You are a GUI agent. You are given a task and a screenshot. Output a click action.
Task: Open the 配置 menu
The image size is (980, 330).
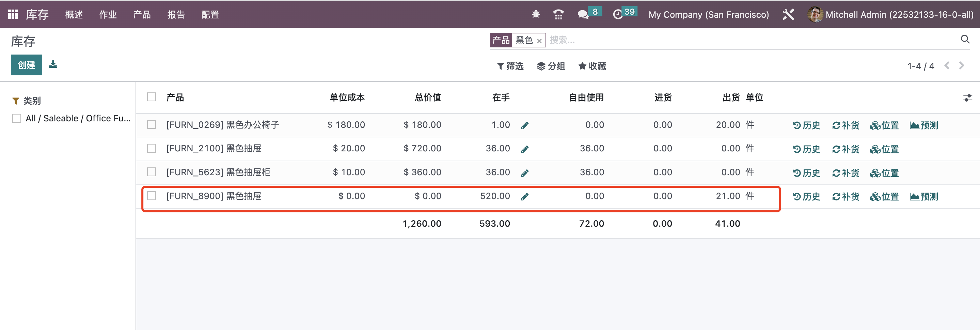coord(210,14)
